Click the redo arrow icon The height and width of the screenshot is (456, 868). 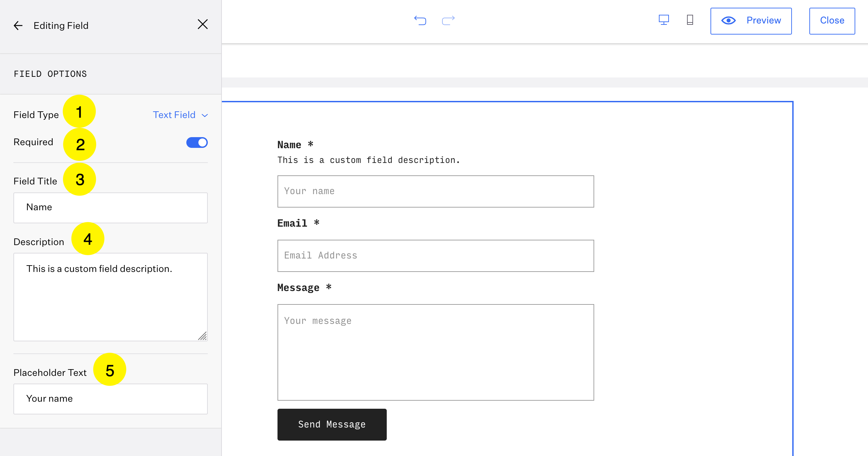tap(448, 20)
